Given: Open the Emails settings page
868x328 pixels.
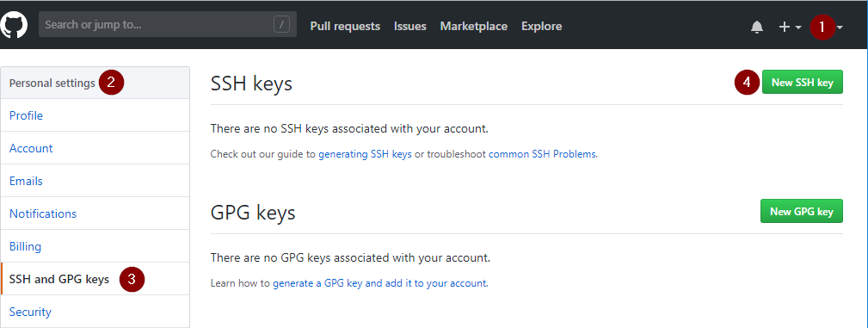Looking at the screenshot, I should point(95,181).
